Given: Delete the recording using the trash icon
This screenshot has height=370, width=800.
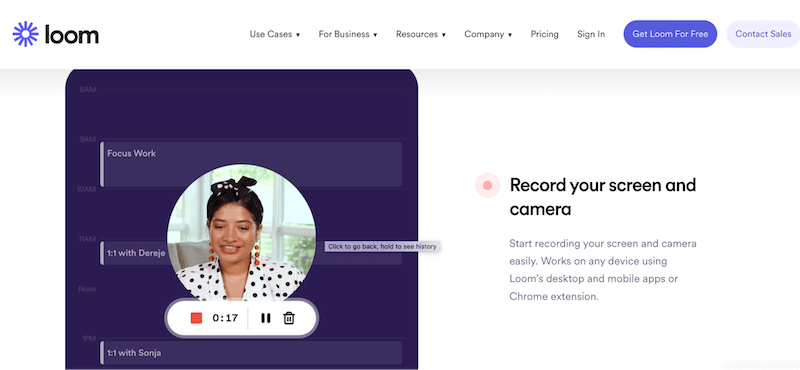Looking at the screenshot, I should click(289, 318).
